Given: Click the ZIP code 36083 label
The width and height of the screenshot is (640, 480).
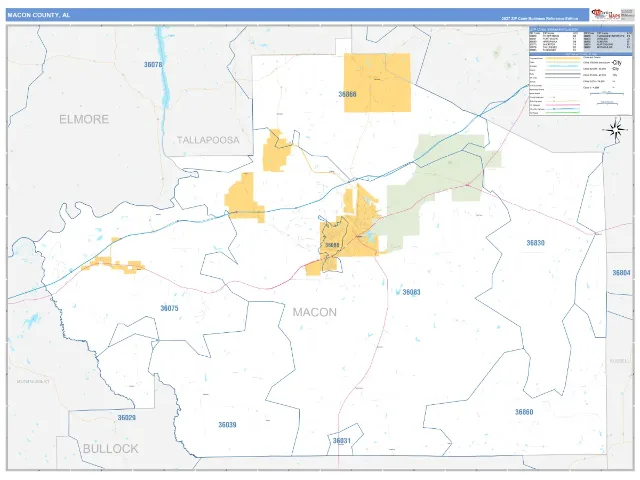Looking at the screenshot, I should click(411, 292).
